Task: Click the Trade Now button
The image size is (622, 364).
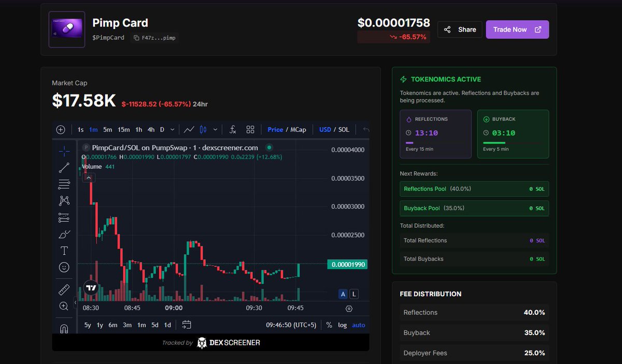Action: coord(517,29)
